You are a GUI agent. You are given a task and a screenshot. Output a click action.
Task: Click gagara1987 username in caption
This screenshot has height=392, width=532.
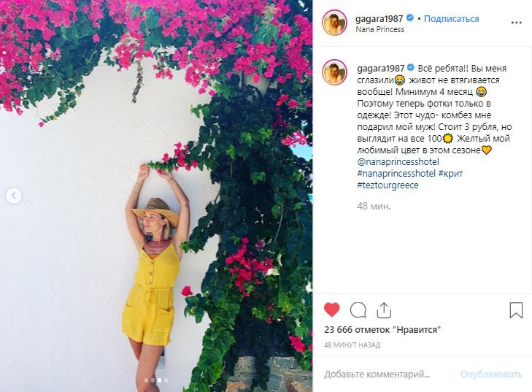coord(380,69)
